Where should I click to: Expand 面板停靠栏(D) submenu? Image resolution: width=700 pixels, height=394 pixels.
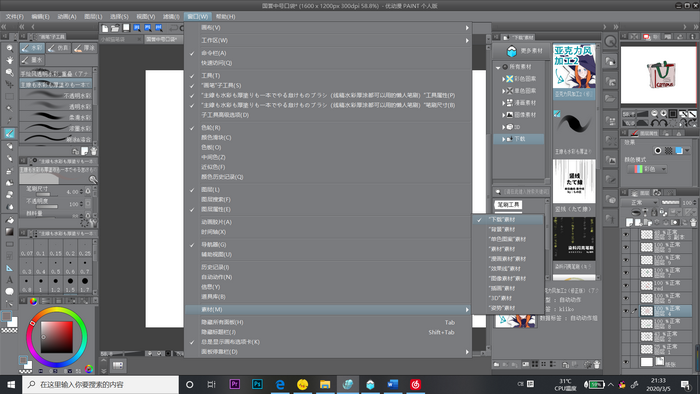coord(328,352)
